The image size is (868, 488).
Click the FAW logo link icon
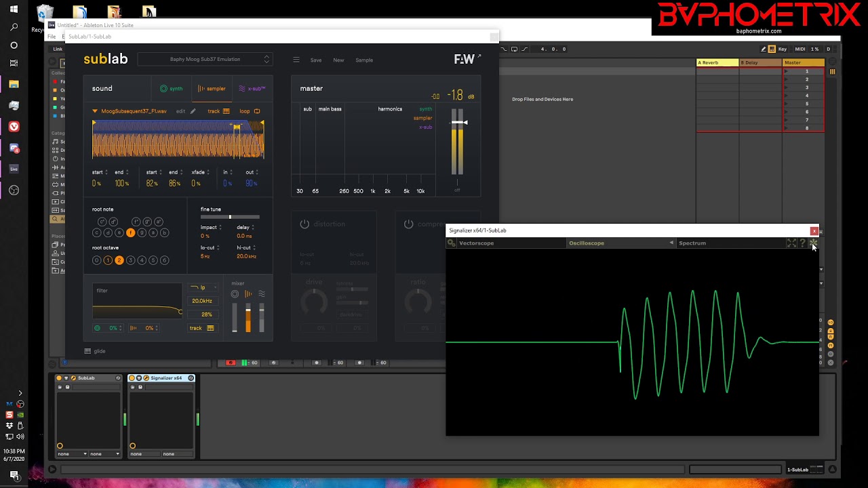click(x=467, y=60)
